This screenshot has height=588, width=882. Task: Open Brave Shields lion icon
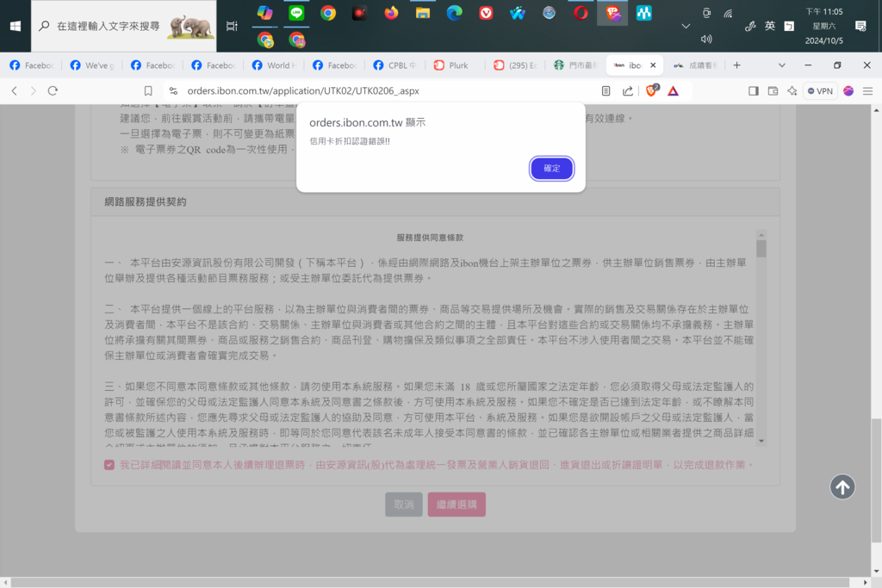tap(651, 90)
